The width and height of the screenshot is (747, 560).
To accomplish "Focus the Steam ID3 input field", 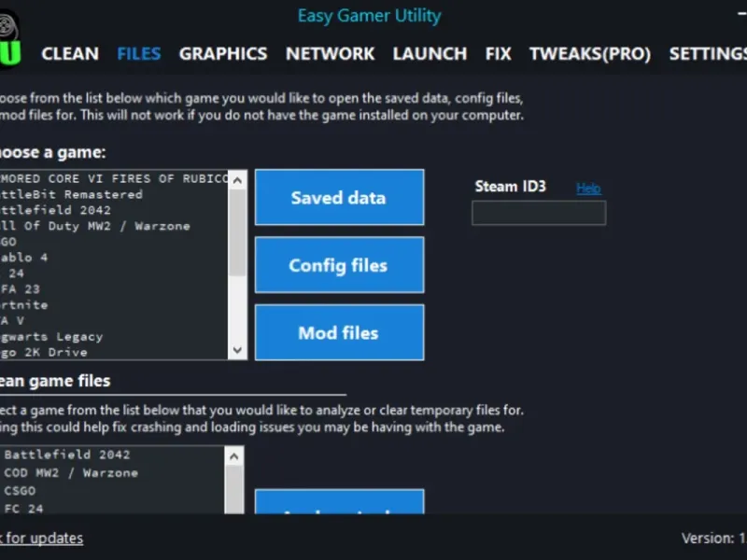I will pyautogui.click(x=539, y=213).
